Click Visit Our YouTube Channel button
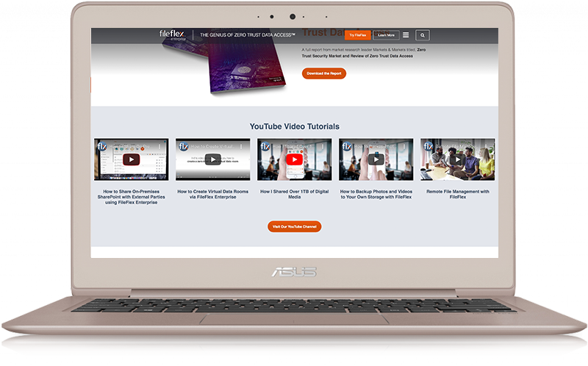The height and width of the screenshot is (366, 588). (x=295, y=226)
